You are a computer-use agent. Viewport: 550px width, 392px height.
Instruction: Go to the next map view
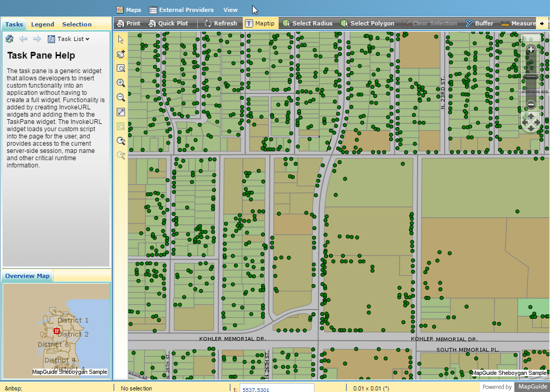click(x=121, y=156)
